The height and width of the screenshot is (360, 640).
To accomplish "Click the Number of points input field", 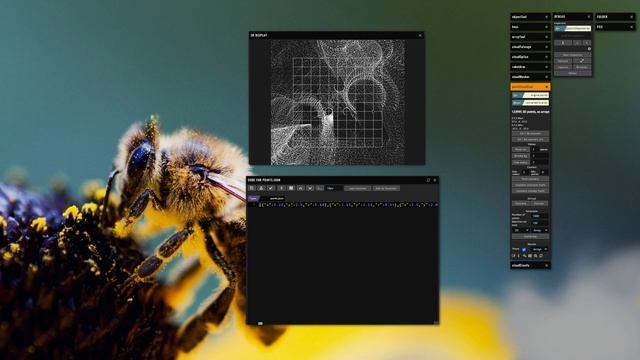I will (540, 216).
